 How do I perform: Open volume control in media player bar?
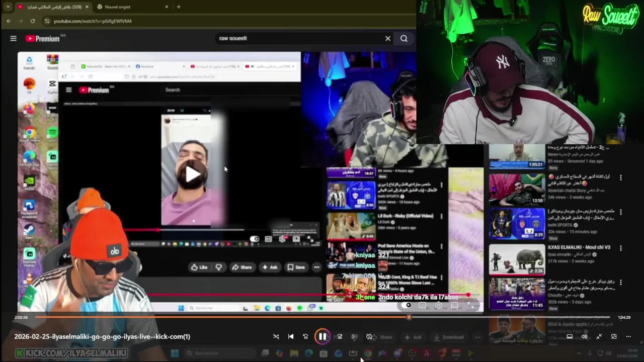click(584, 337)
